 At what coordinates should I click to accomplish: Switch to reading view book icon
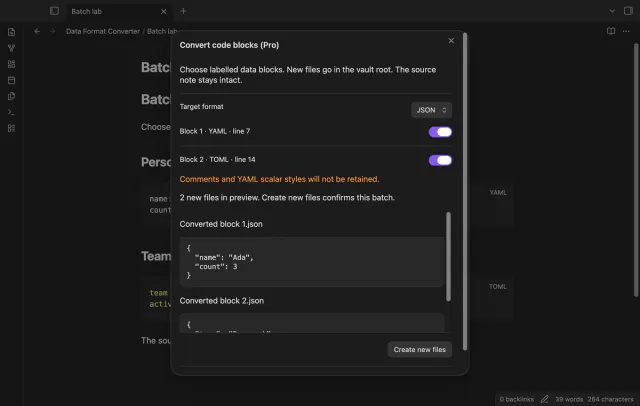[x=611, y=31]
